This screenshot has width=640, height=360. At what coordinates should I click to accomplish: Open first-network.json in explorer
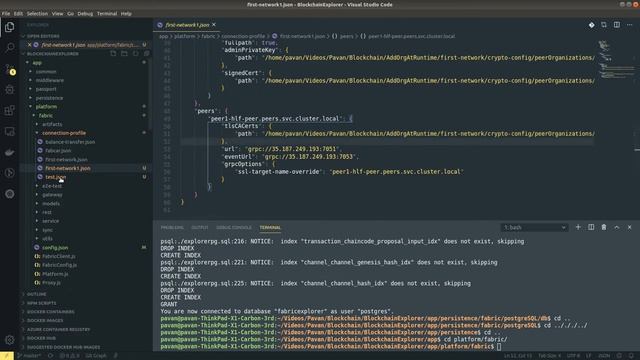pos(66,160)
